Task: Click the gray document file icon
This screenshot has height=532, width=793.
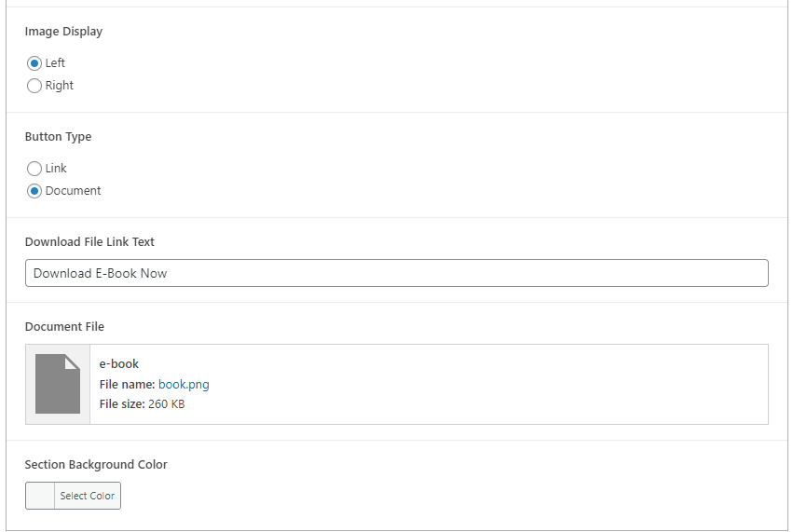Action: click(58, 384)
